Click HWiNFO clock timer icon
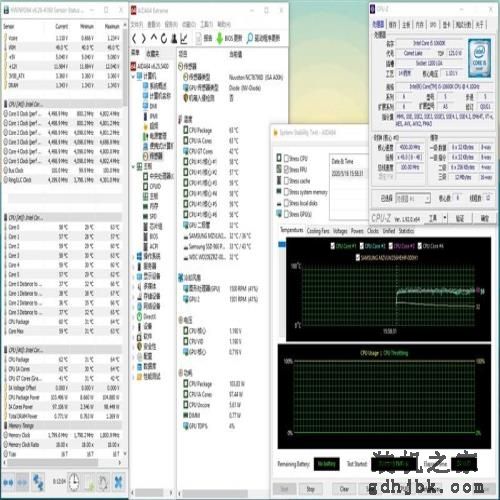500x500 pixels. (74, 482)
